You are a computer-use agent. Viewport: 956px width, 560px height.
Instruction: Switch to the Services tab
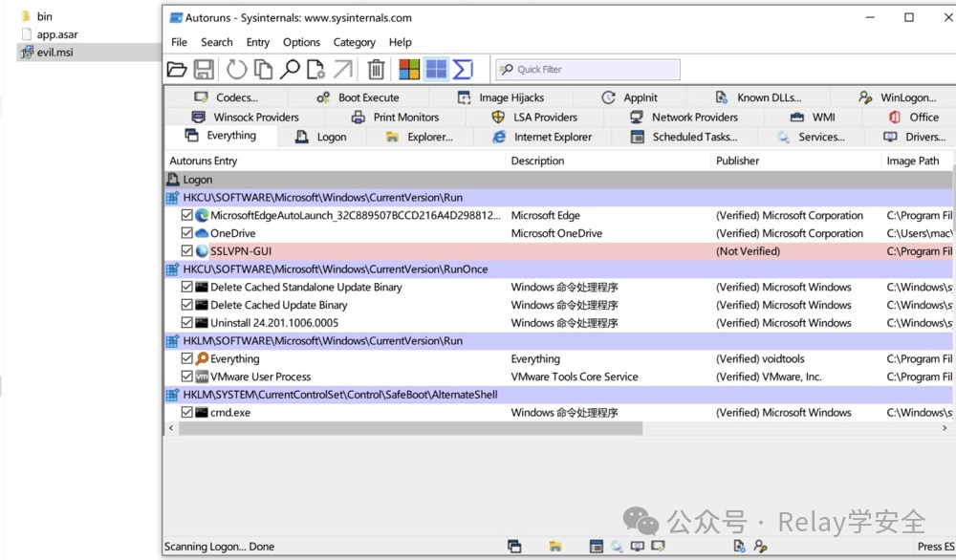pyautogui.click(x=811, y=137)
